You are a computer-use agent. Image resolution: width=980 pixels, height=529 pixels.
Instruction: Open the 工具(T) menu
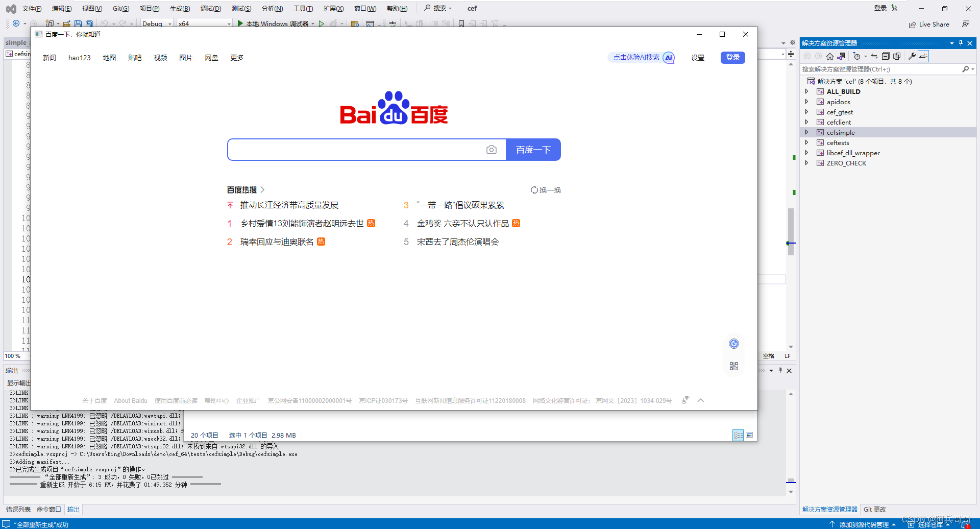[303, 8]
